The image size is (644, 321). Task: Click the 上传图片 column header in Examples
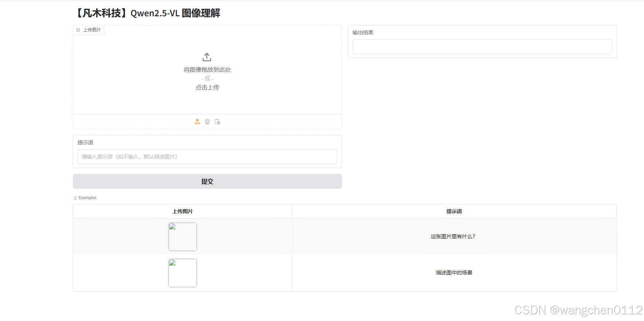click(x=183, y=211)
